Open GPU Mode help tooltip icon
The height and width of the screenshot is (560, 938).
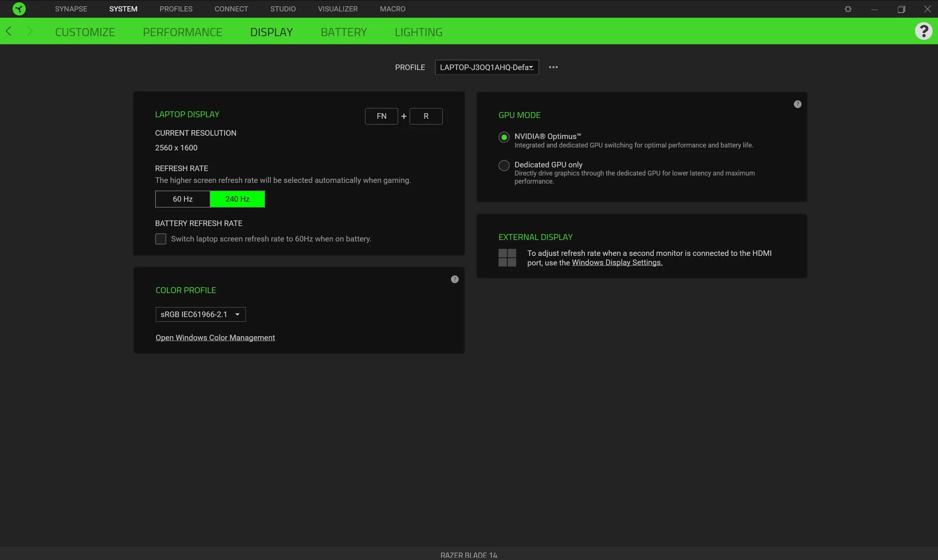click(x=797, y=104)
